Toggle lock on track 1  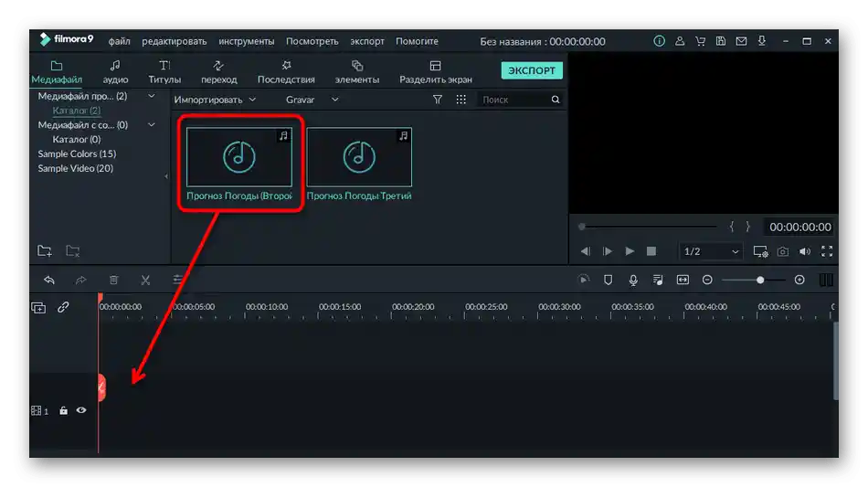[x=64, y=410]
